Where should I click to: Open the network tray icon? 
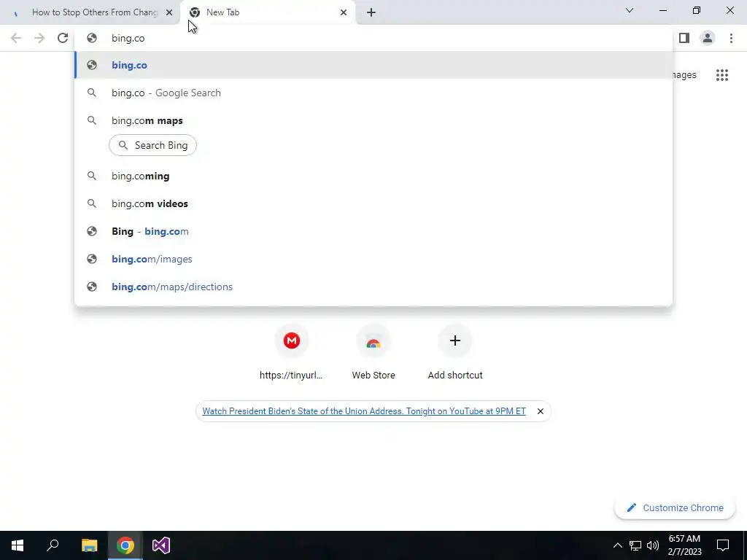pos(635,545)
